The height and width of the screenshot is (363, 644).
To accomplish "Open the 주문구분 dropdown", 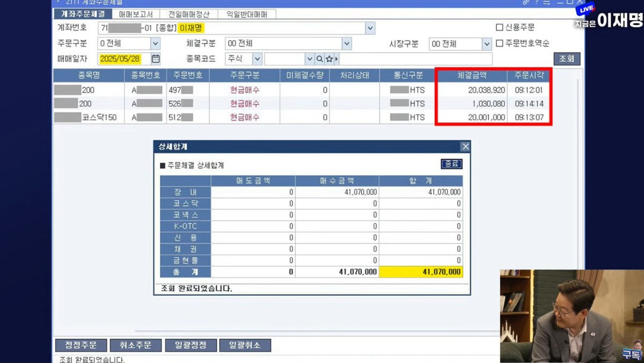I will [155, 43].
